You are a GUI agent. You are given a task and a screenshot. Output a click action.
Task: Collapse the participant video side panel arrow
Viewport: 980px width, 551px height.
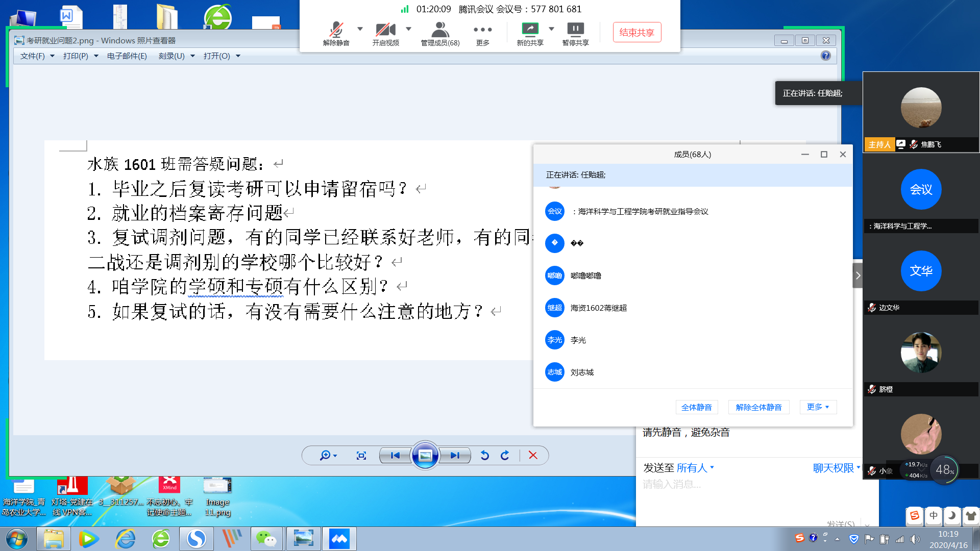pos(857,275)
